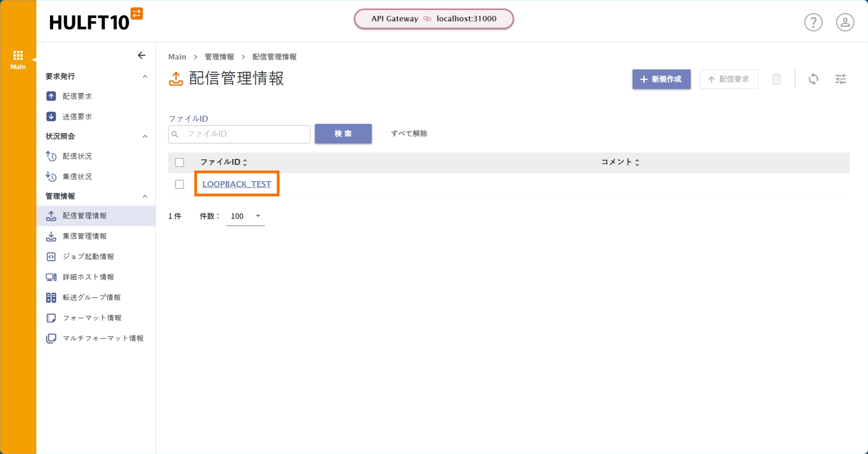The image size is (868, 454).
Task: Open the LOOPBACK_TEST file ID link
Action: click(237, 184)
